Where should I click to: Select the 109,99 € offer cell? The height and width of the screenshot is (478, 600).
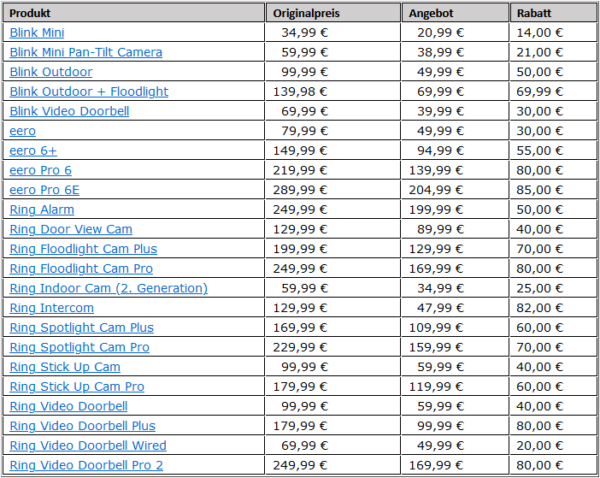point(455,328)
